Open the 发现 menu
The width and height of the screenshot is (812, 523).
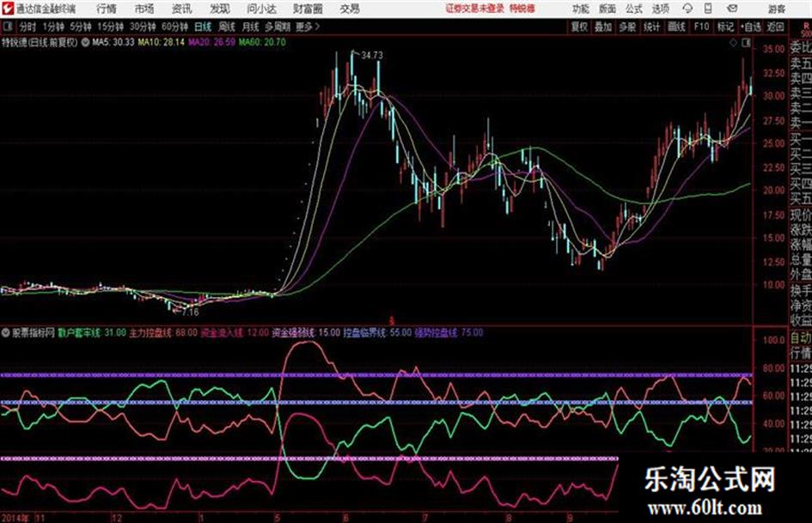click(x=220, y=9)
